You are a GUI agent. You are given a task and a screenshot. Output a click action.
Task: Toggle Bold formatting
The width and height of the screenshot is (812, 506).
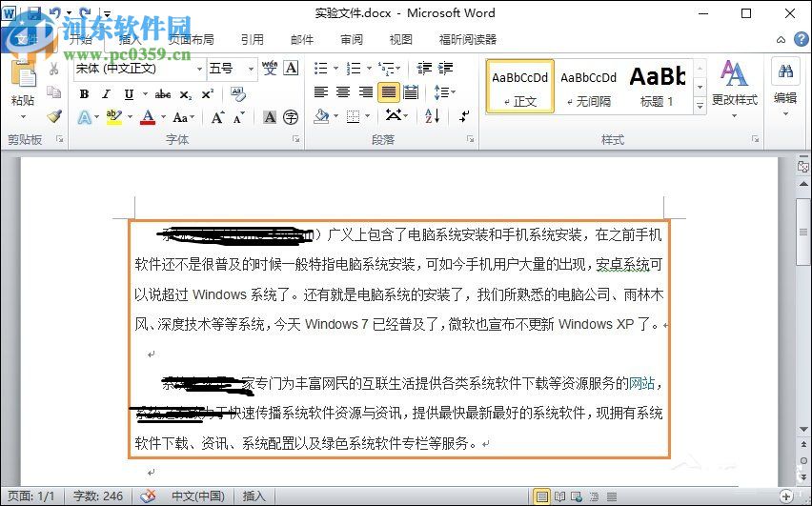click(x=84, y=94)
